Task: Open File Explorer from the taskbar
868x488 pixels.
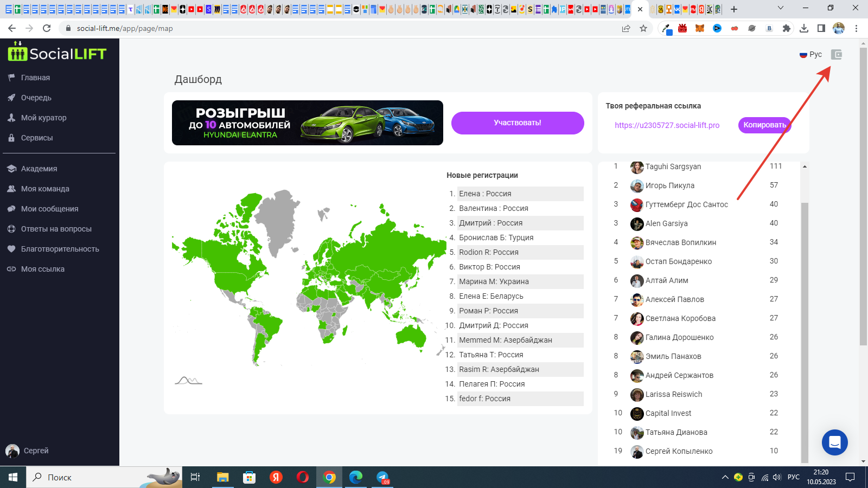Action: pos(222,477)
